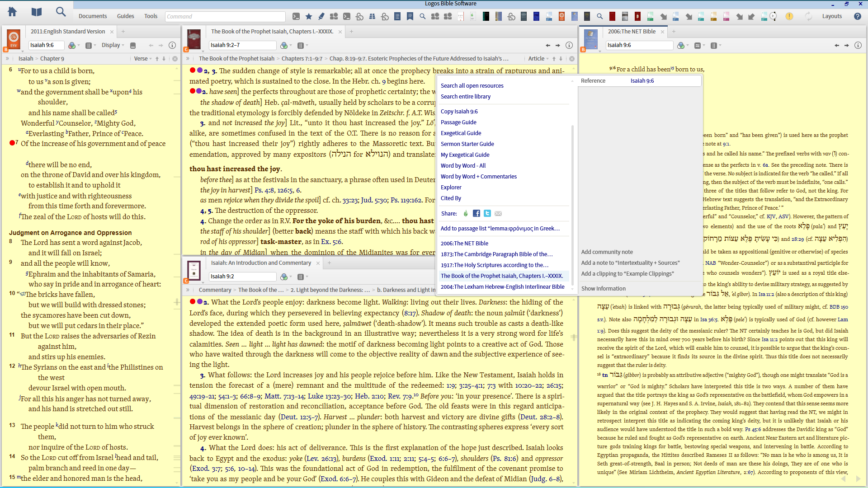Image resolution: width=868 pixels, height=488 pixels.
Task: Show ESV resource information icon
Action: 172,45
